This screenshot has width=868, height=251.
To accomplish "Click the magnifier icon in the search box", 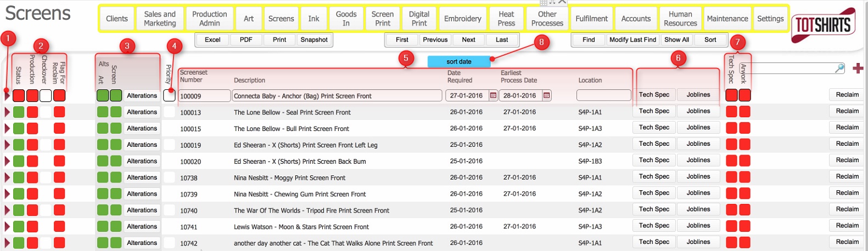I will (x=839, y=68).
